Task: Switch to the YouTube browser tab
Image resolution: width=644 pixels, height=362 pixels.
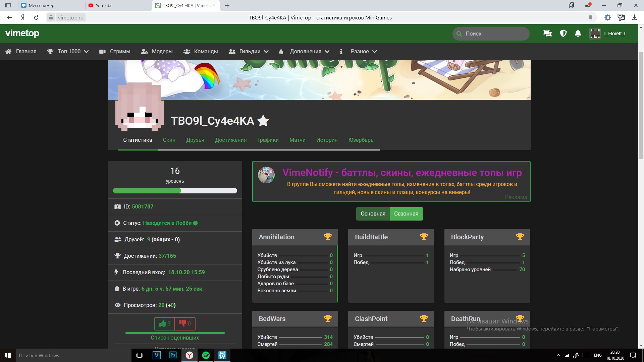Action: click(x=118, y=5)
